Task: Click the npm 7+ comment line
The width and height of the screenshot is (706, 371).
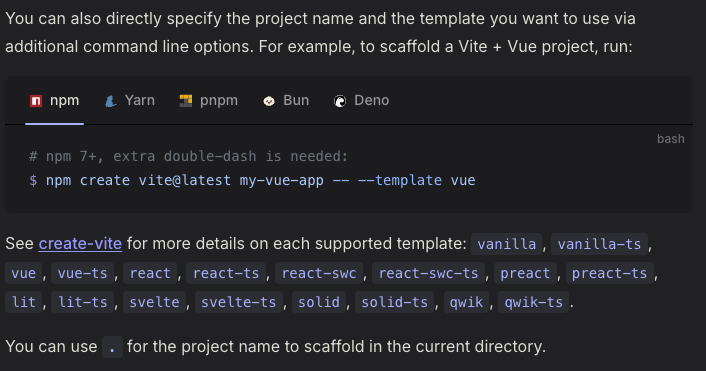Action: (x=188, y=156)
